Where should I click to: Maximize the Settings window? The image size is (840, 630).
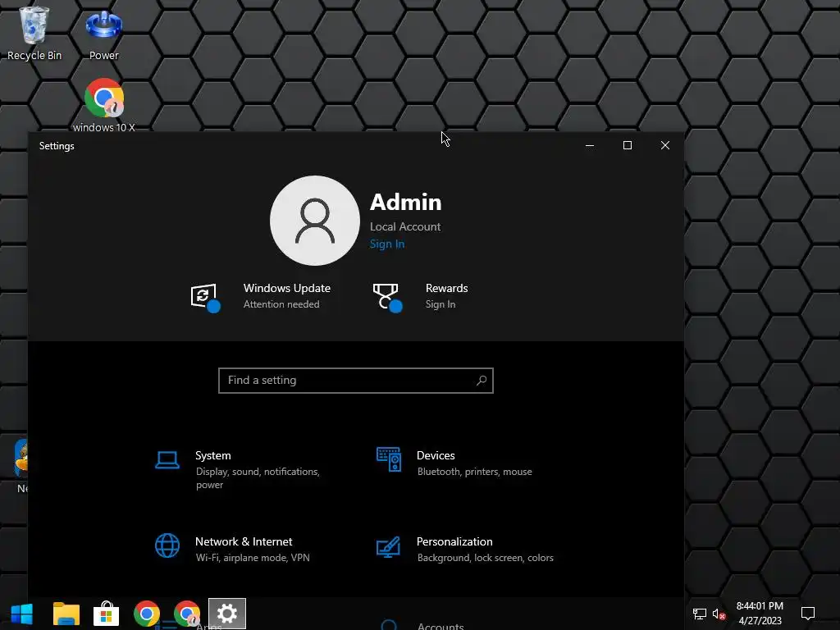pyautogui.click(x=628, y=145)
